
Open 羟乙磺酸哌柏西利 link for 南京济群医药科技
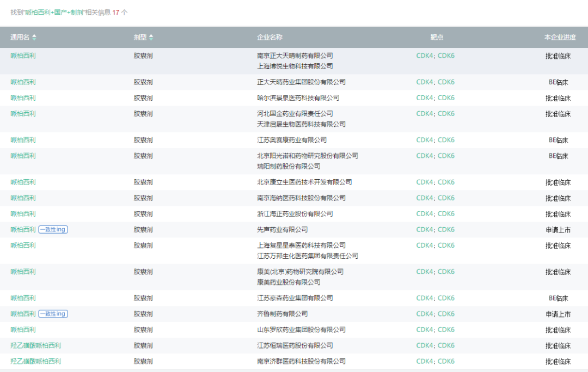[x=35, y=361]
